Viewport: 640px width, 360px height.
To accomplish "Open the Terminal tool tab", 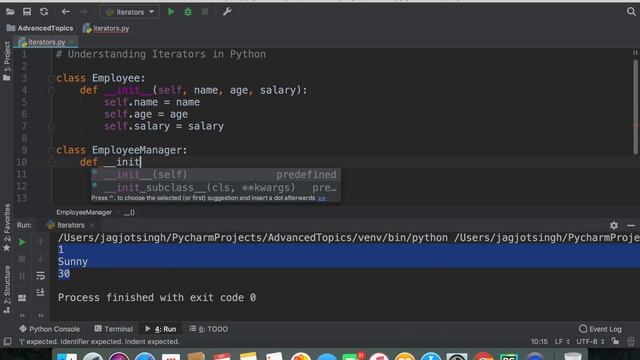I will click(x=113, y=329).
